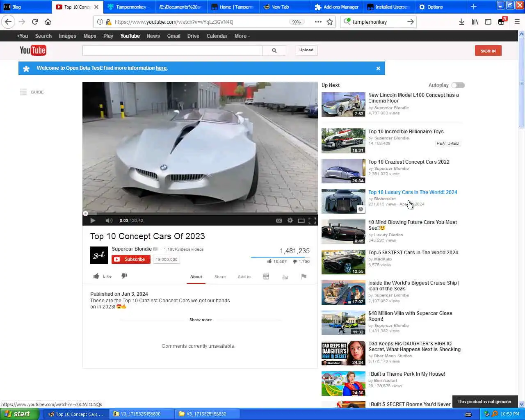Add Luxury Cars video to Watch Later

(361, 209)
